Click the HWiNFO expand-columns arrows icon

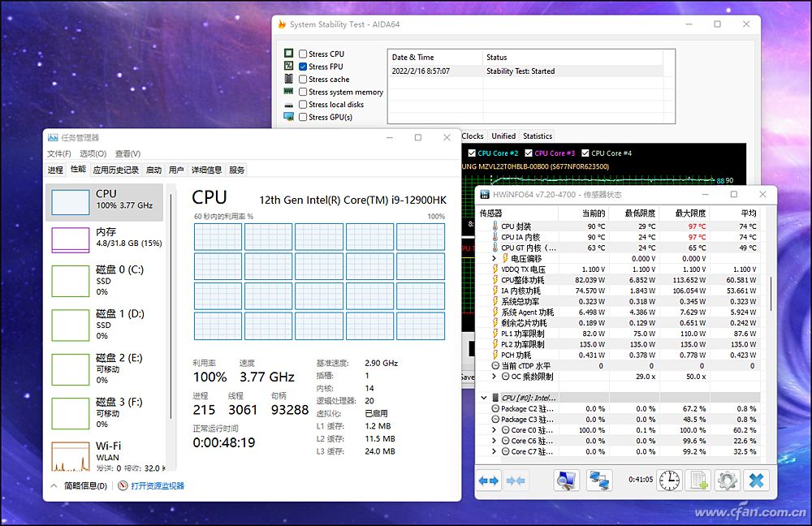[488, 481]
